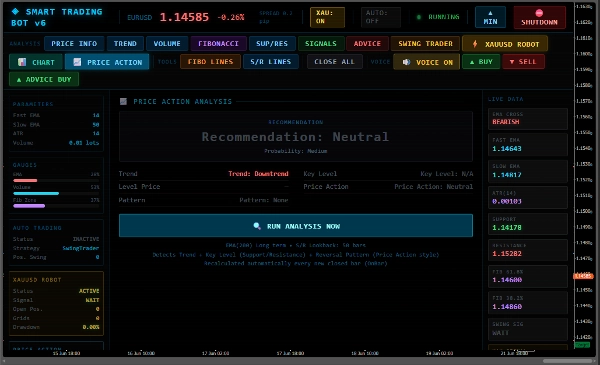600x365 pixels.
Task: Click the Slow EMA parameter value 50
Action: tap(96, 124)
